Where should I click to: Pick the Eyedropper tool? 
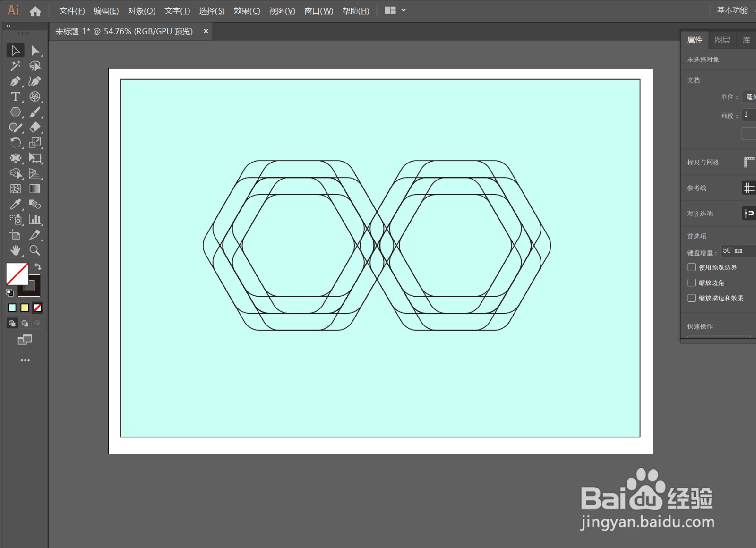coord(15,204)
